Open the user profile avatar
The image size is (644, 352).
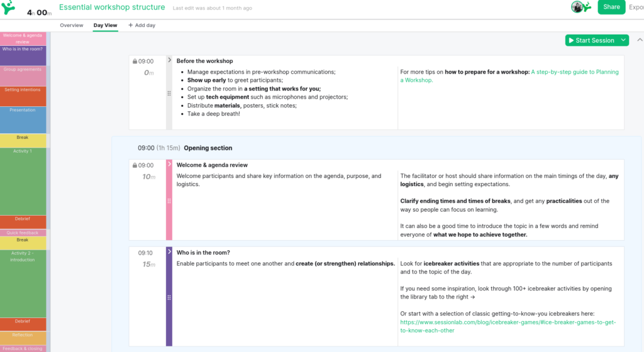coord(577,7)
